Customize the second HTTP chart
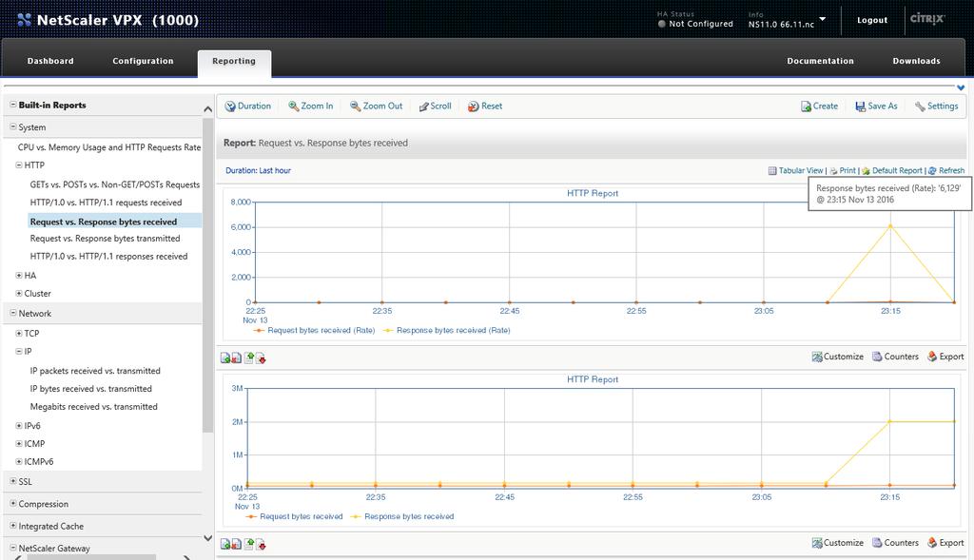The height and width of the screenshot is (560, 974). 837,543
